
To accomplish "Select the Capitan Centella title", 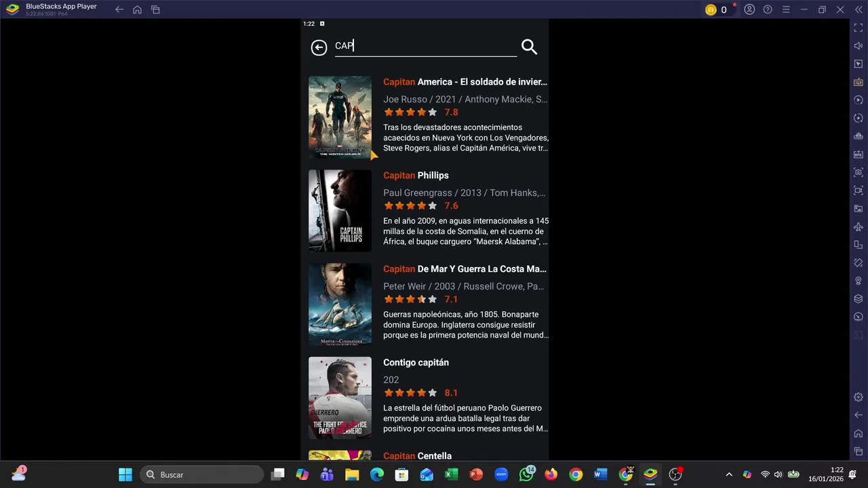I will [x=417, y=456].
